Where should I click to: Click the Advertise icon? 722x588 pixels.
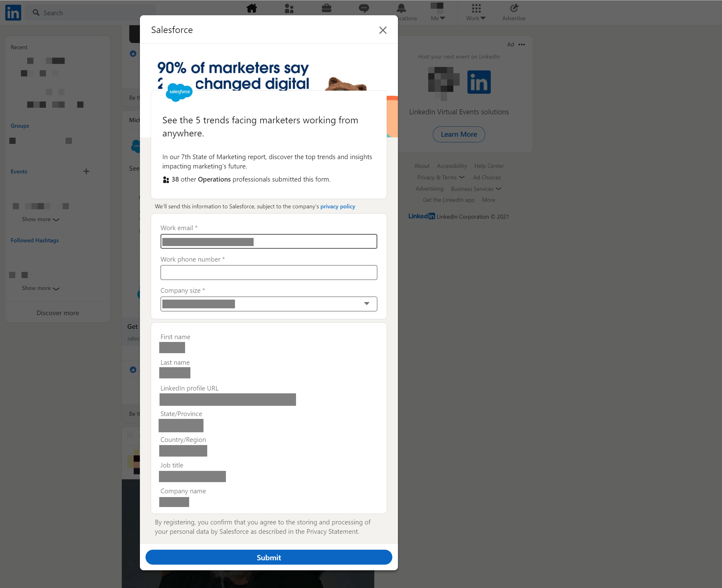[x=514, y=8]
